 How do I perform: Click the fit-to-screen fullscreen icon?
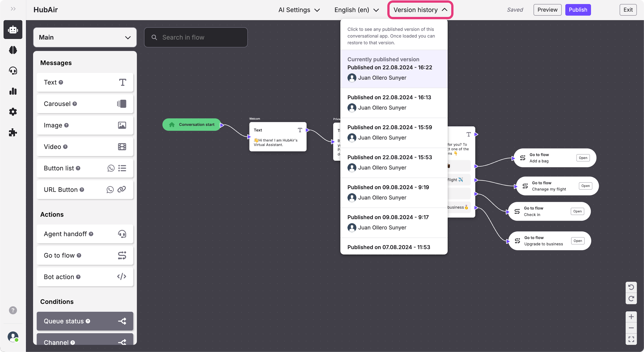631,339
